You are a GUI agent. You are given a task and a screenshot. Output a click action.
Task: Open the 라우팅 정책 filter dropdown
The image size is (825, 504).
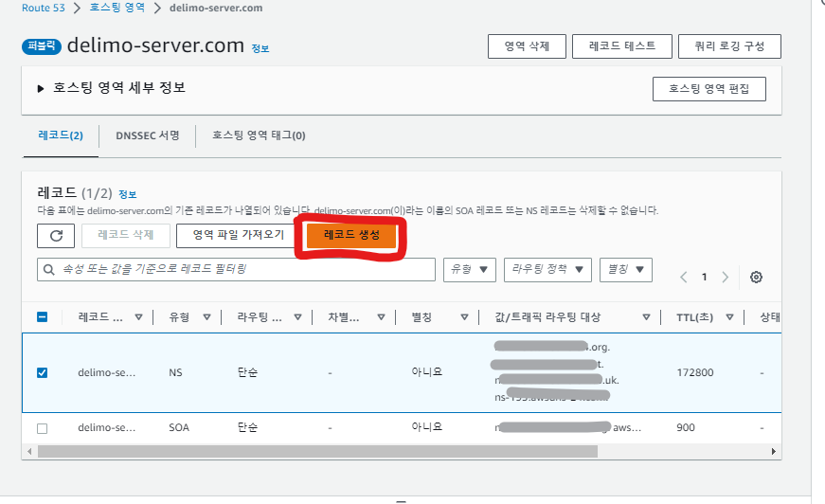click(x=547, y=269)
